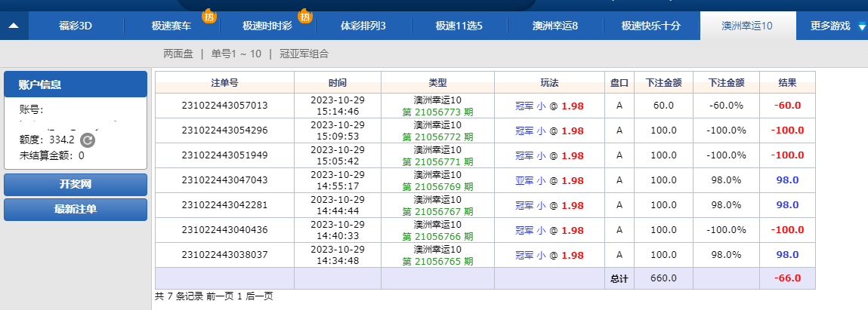Go to the 澳洲幸运8 tab
This screenshot has height=310, width=868.
[554, 26]
